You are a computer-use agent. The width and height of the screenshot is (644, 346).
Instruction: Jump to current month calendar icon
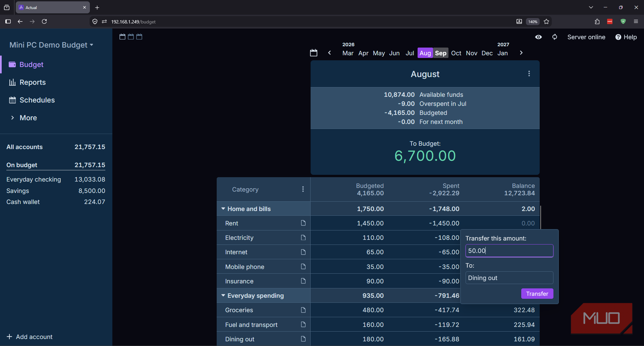pos(314,53)
